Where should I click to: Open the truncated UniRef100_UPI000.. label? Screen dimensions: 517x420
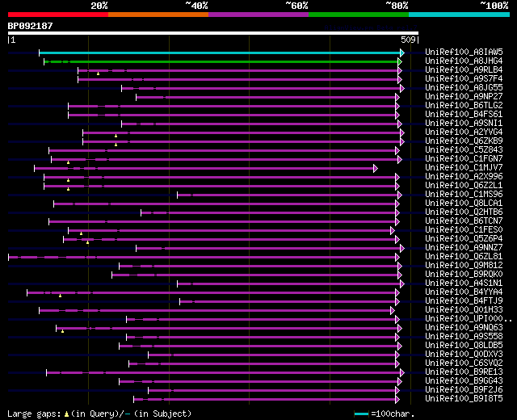469,319
